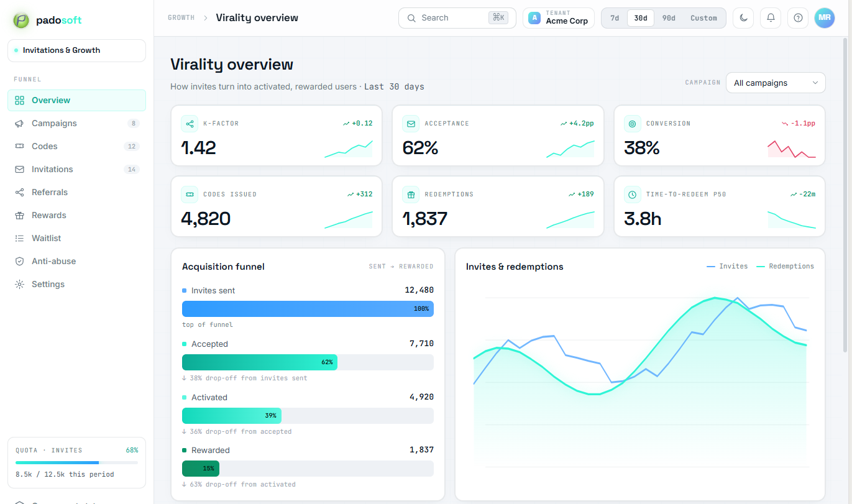
Task: Click the Conversion trend -1.1pp
Action: [798, 124]
